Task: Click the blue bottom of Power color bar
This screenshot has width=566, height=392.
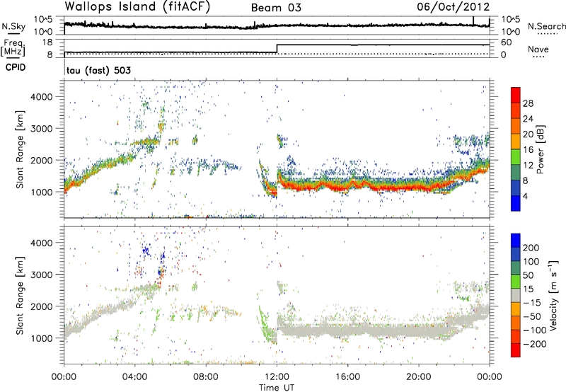Action: coord(516,203)
